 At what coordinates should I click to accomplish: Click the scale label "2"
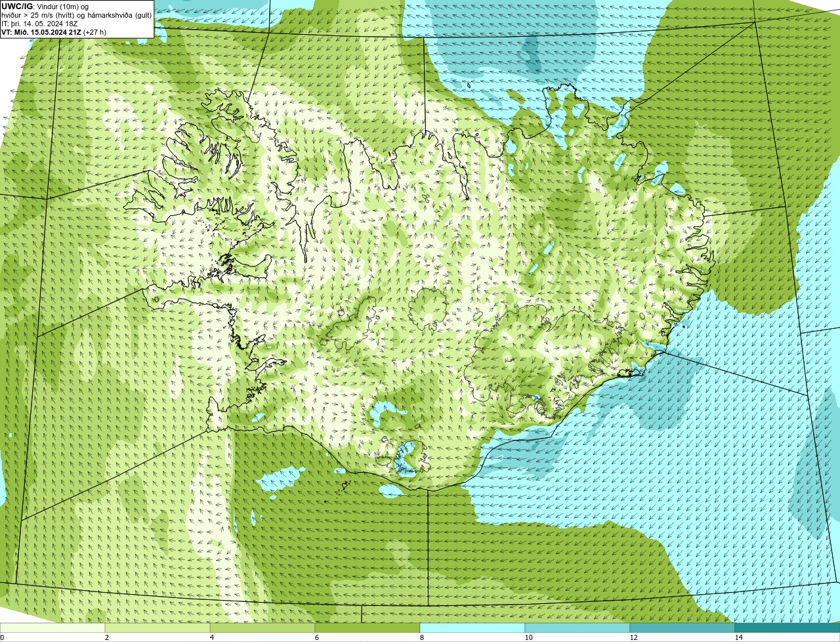[x=106, y=637]
